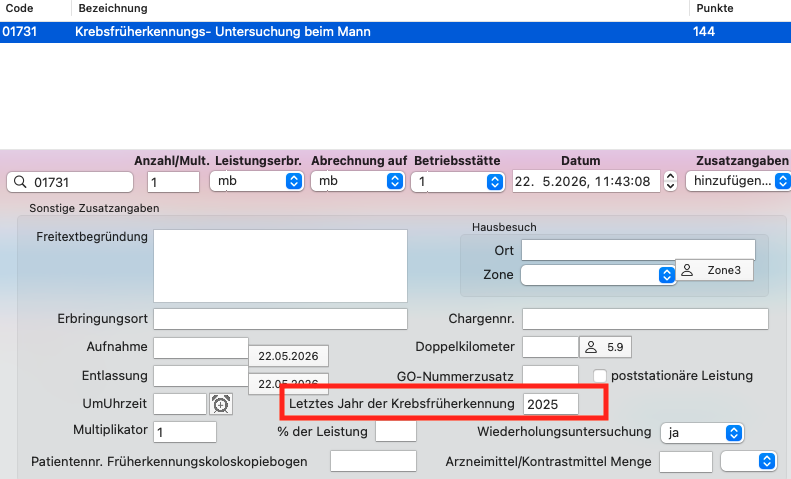
Task: Click the person icon on Zone3 button
Action: (x=687, y=270)
